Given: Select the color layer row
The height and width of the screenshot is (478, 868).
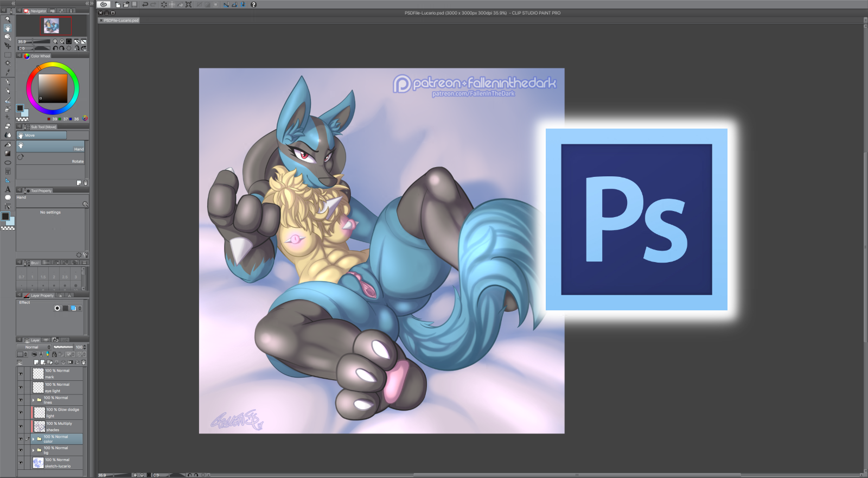Looking at the screenshot, I should [x=56, y=439].
